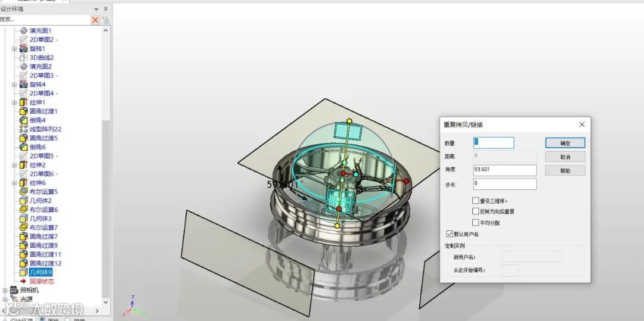Click the tree scroll-up arrow
This screenshot has height=321, width=644.
point(106,30)
